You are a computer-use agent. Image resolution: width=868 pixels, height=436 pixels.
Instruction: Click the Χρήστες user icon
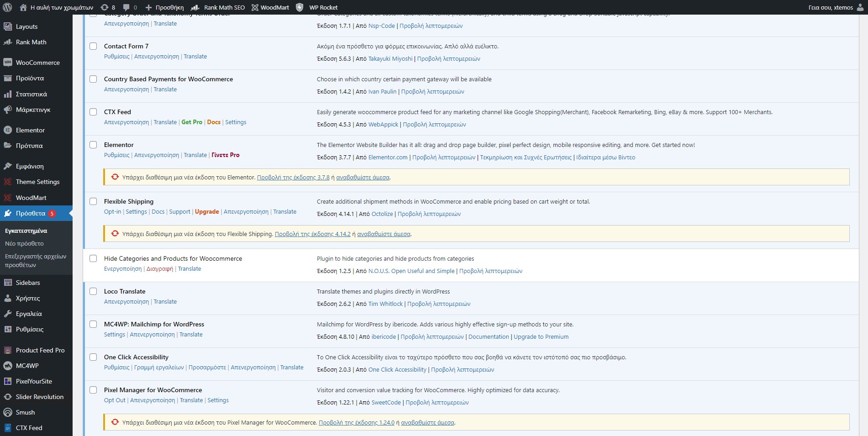(8, 298)
